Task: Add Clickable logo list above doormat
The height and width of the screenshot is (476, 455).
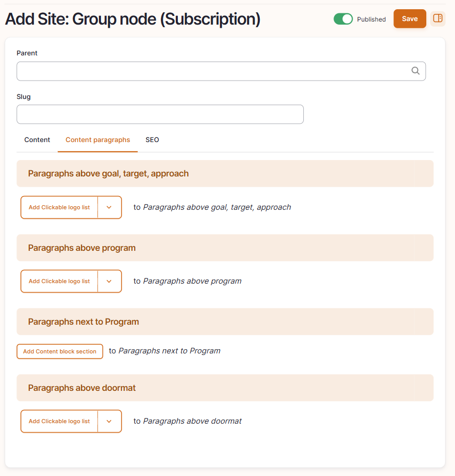Action: 59,421
